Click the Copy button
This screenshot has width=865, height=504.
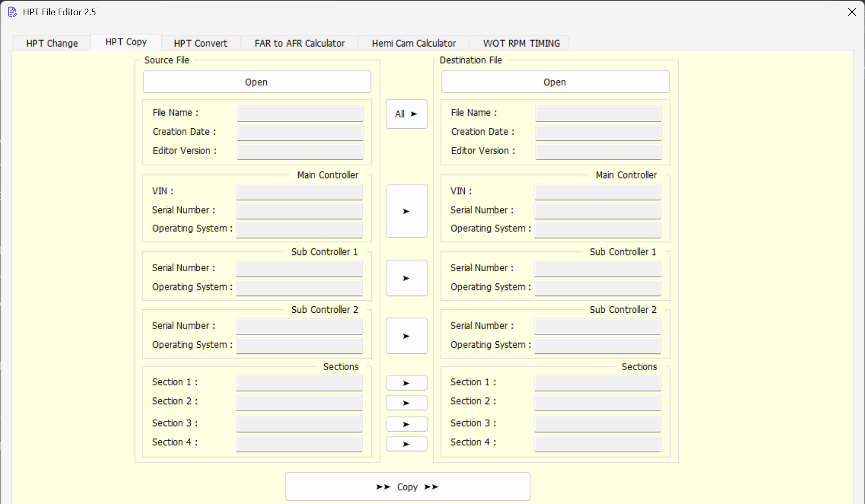[x=407, y=486]
